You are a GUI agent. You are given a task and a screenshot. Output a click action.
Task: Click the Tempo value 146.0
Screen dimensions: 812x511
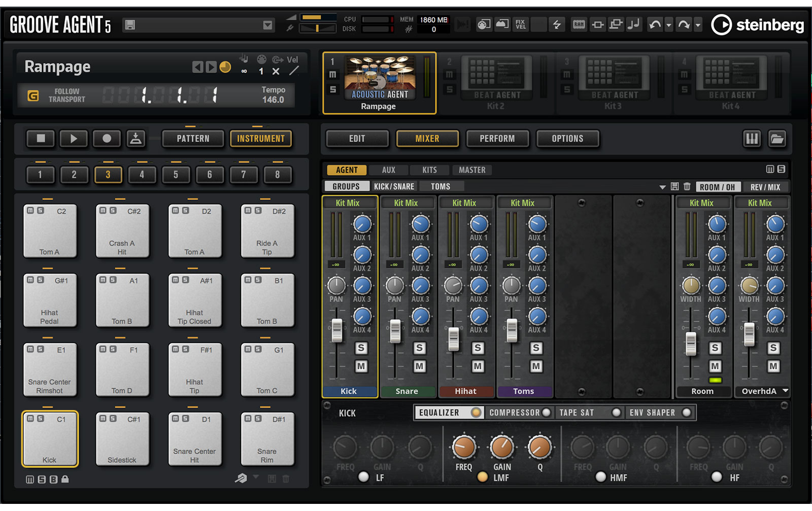[x=273, y=100]
